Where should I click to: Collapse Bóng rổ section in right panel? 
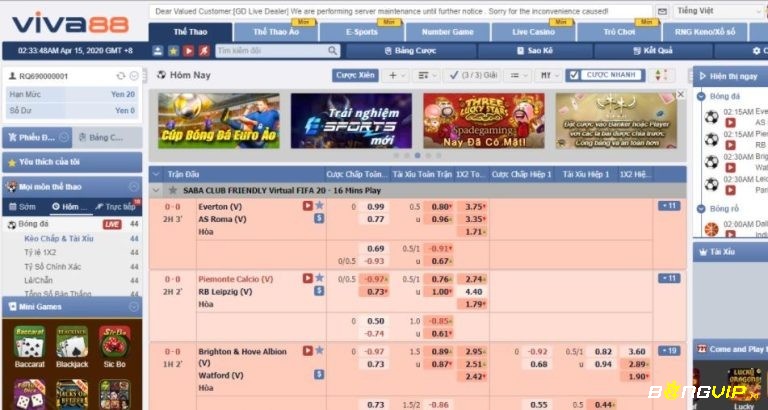click(x=701, y=209)
